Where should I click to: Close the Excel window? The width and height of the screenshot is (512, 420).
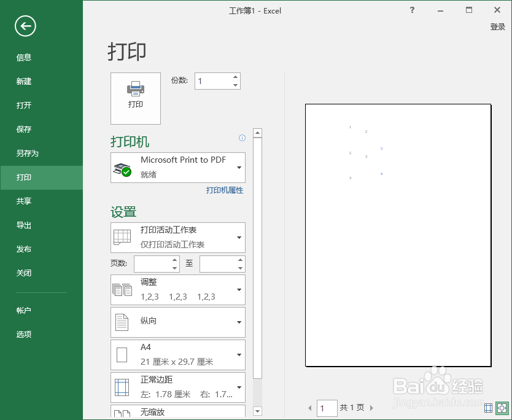(497, 10)
